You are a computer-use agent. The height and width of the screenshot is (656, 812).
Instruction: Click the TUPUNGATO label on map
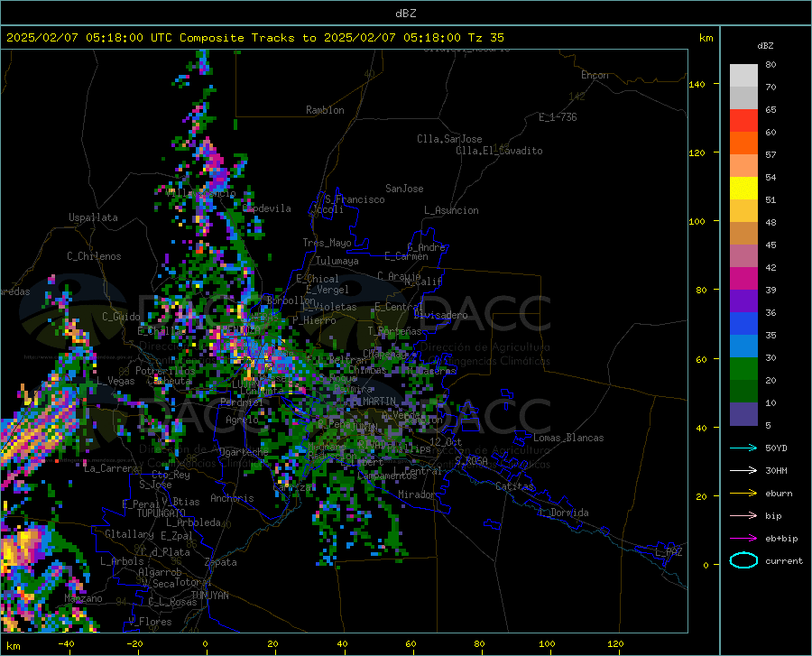tap(161, 513)
